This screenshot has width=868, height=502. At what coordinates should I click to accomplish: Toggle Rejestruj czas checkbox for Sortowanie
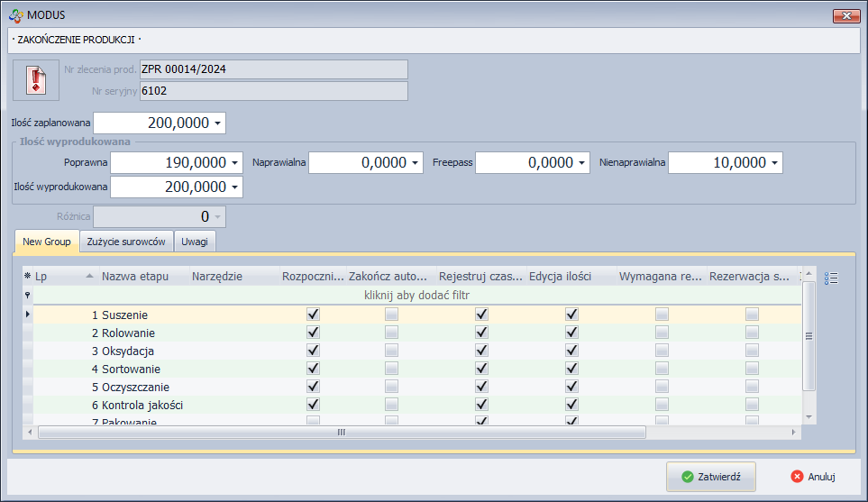[481, 369]
